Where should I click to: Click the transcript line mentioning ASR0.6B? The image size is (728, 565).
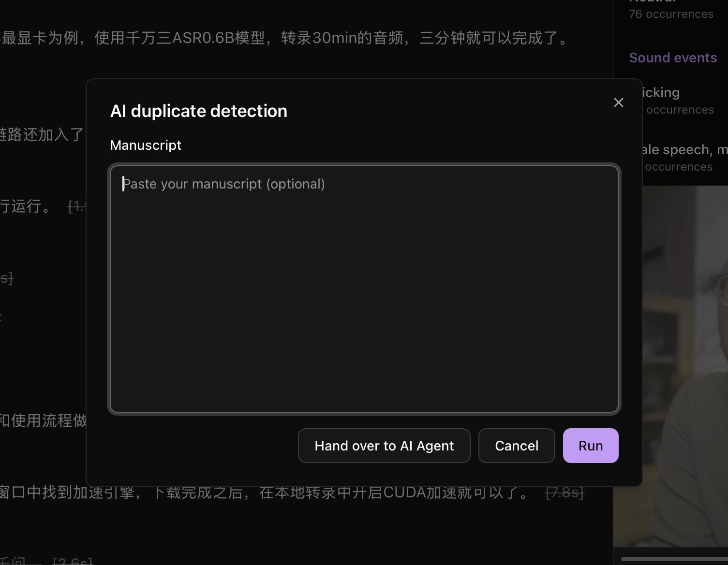click(285, 38)
